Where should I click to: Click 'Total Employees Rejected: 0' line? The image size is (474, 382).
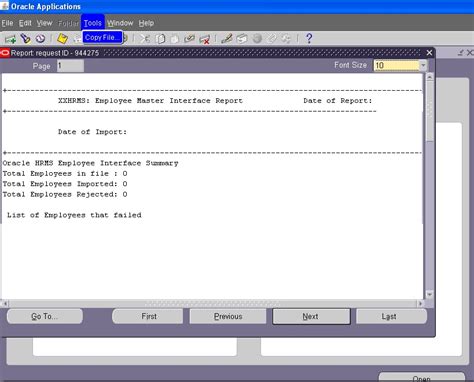pyautogui.click(x=65, y=194)
